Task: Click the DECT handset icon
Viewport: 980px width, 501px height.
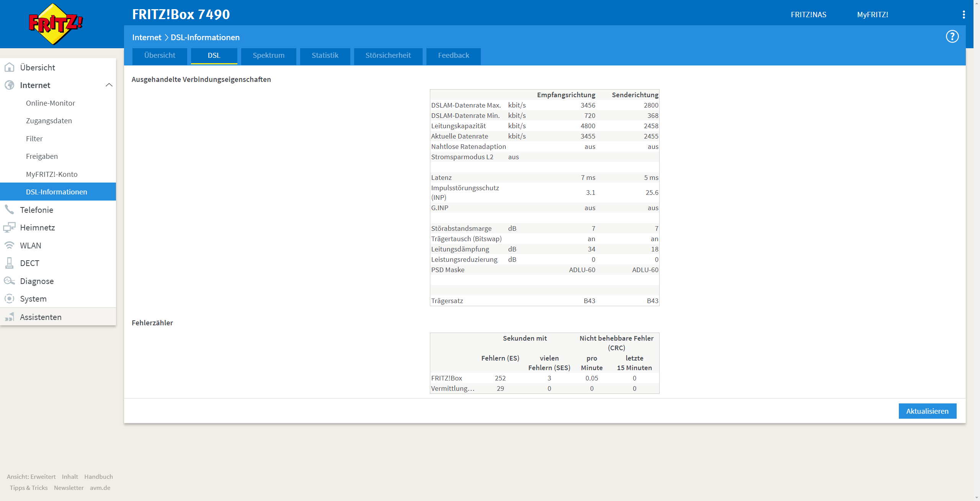Action: click(x=9, y=263)
